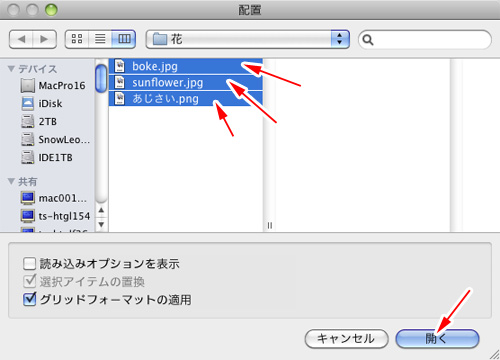Click the あじさい.png file icon
The width and height of the screenshot is (500, 360).
[x=119, y=99]
